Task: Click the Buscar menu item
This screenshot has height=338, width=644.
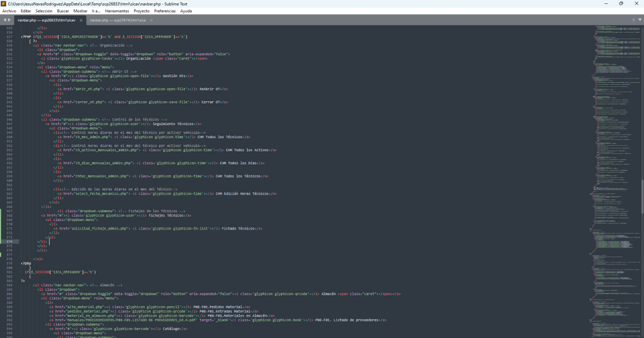Action: (x=63, y=12)
